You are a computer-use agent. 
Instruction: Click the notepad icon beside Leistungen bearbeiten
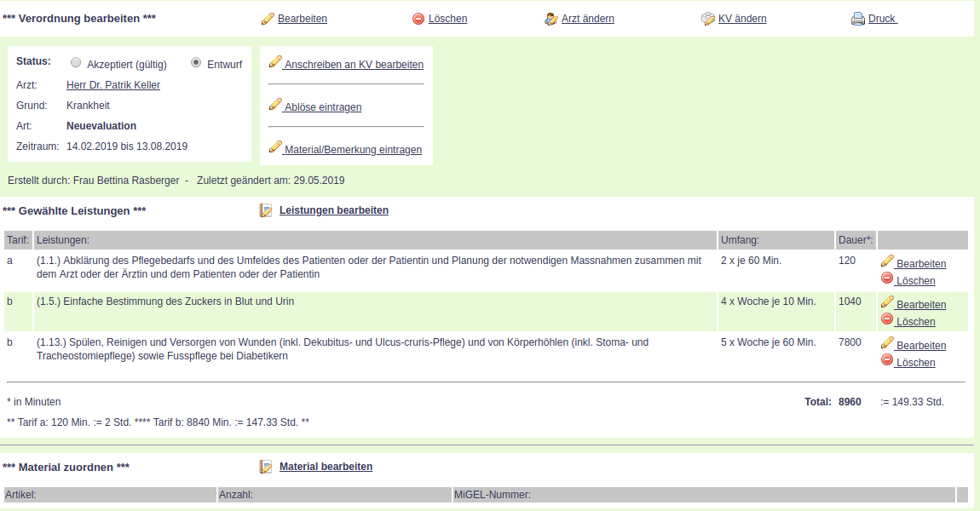[266, 210]
